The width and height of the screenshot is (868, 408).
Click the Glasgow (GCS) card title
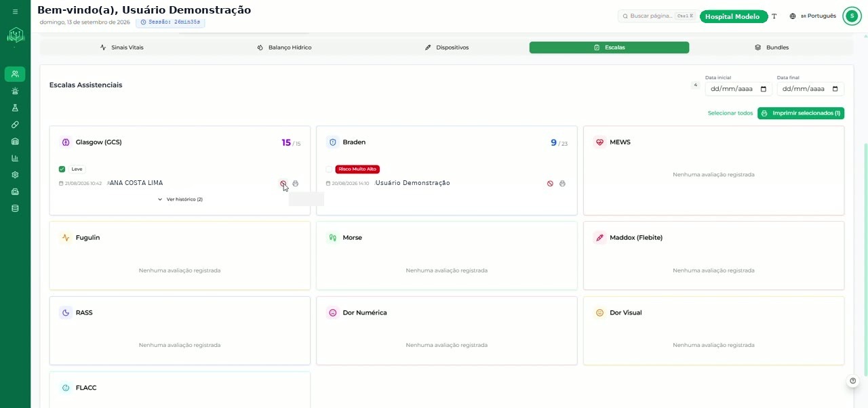(99, 142)
